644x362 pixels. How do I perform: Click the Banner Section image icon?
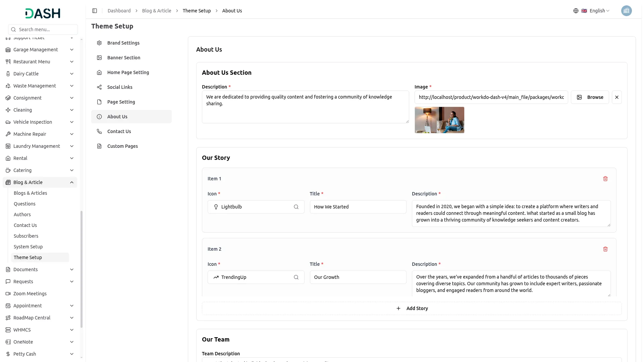[x=99, y=58]
